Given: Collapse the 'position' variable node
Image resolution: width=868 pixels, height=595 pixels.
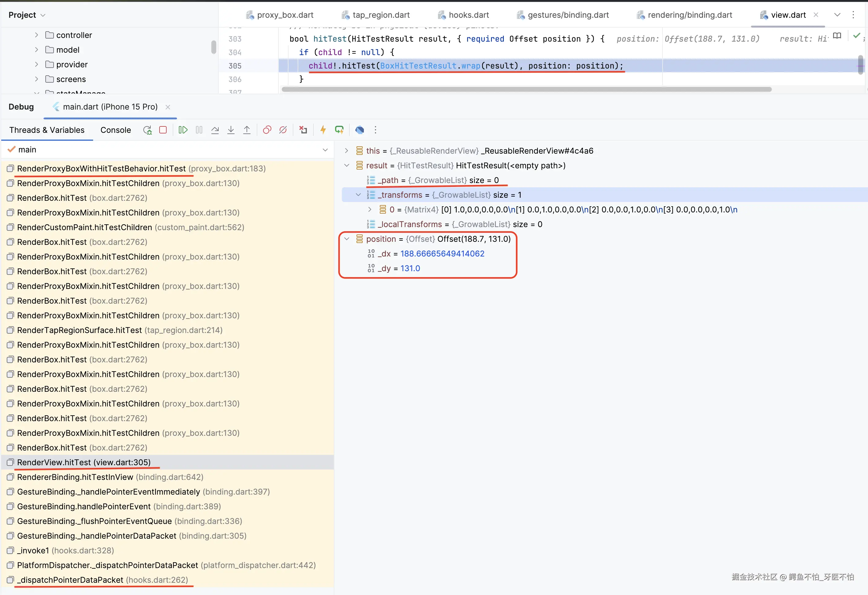Looking at the screenshot, I should [x=347, y=239].
